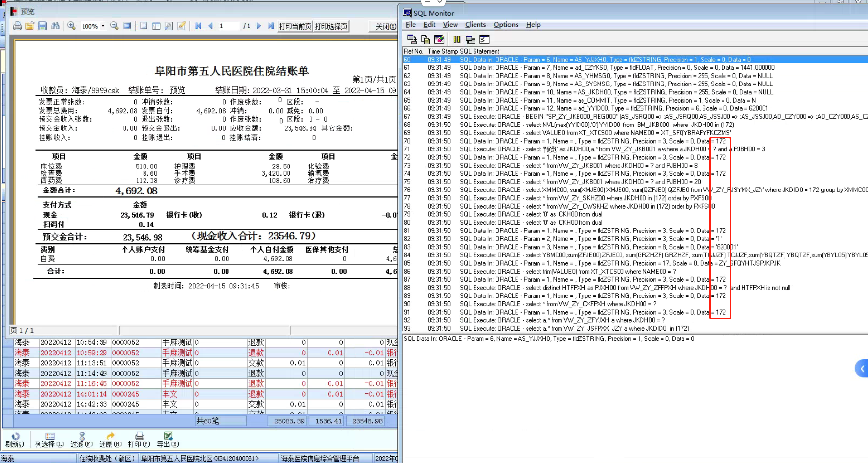This screenshot has width=868, height=463.
Task: Click the SQL Monitor title bar icon
Action: coord(407,13)
